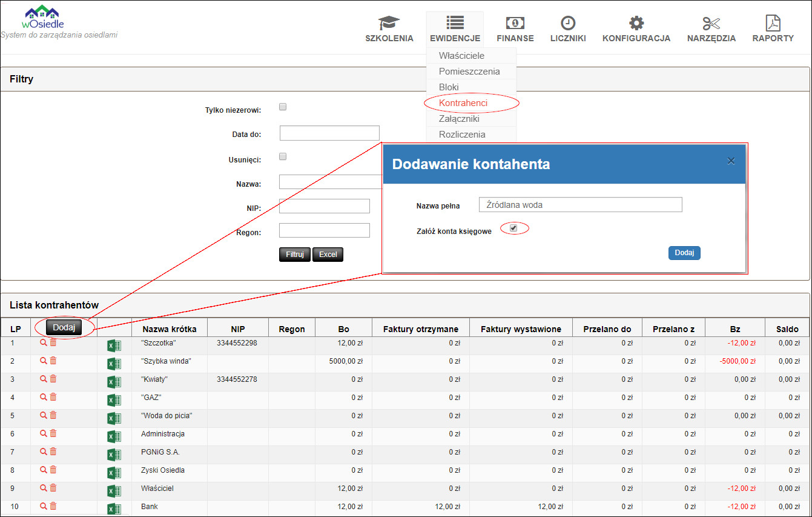The width and height of the screenshot is (812, 517).
Task: Click the Excel button in filters
Action: tap(328, 255)
